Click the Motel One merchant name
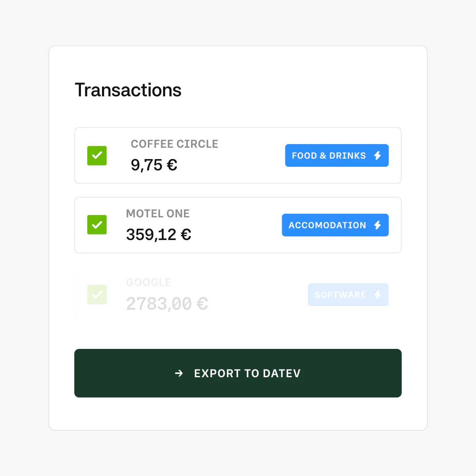Viewport: 476px width, 476px height. coord(158,214)
